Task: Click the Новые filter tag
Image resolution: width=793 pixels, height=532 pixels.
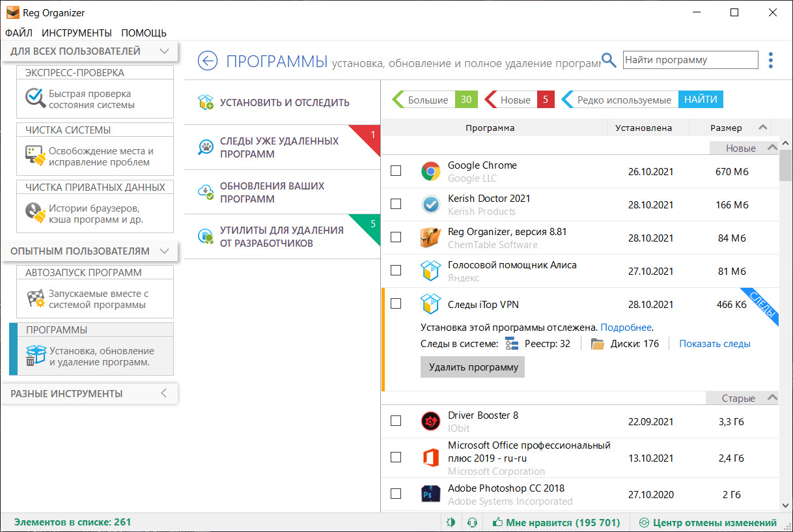Action: coord(520,100)
